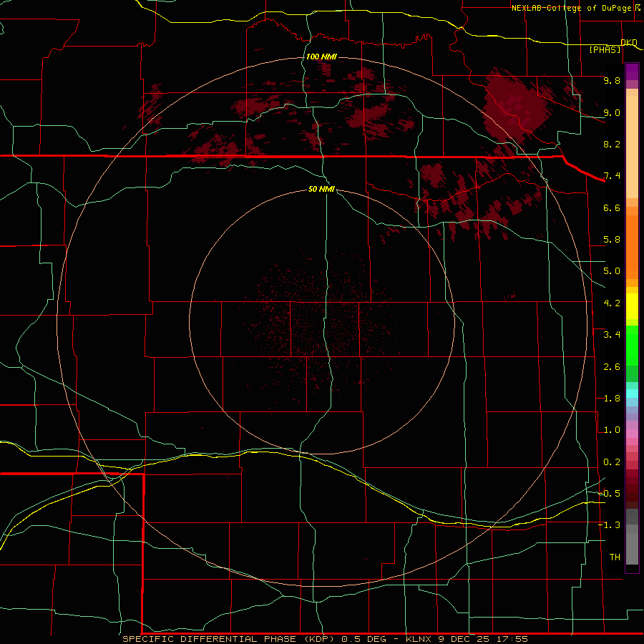The image size is (644, 644).
Task: Click the DKD label above the color bar
Action: 628,42
